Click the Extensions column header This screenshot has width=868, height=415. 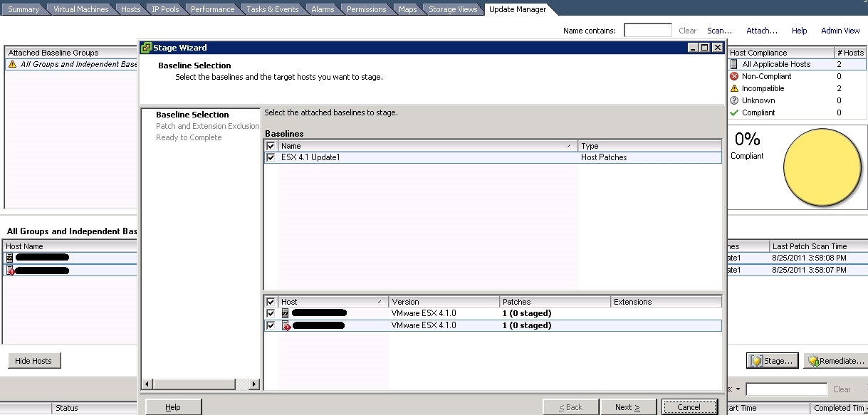(666, 302)
